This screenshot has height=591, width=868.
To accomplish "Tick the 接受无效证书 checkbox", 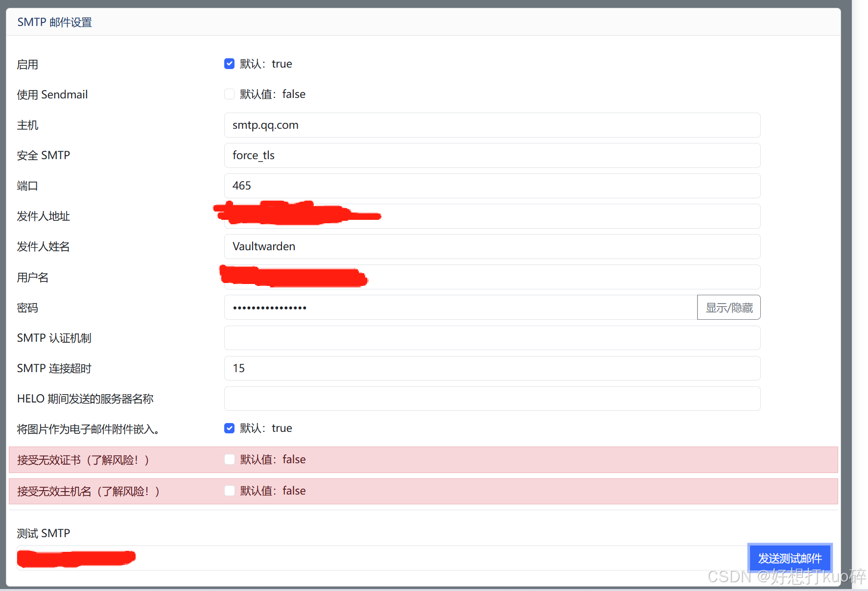I will click(x=229, y=459).
